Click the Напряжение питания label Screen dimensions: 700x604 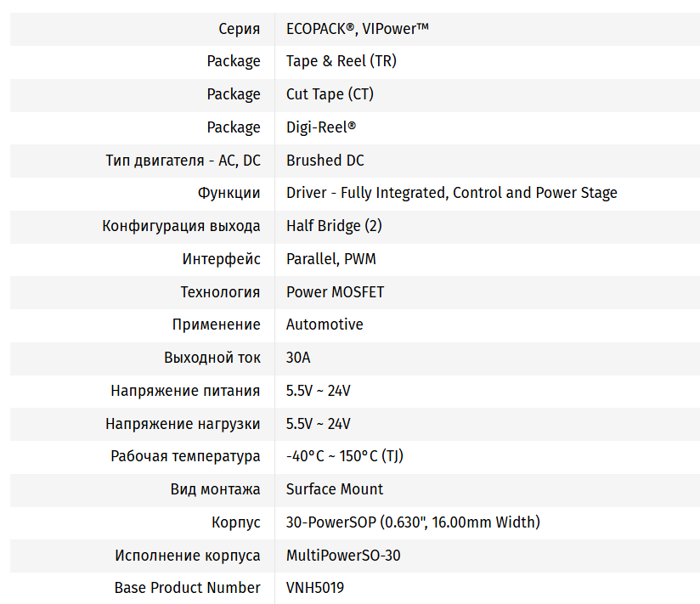pyautogui.click(x=185, y=391)
